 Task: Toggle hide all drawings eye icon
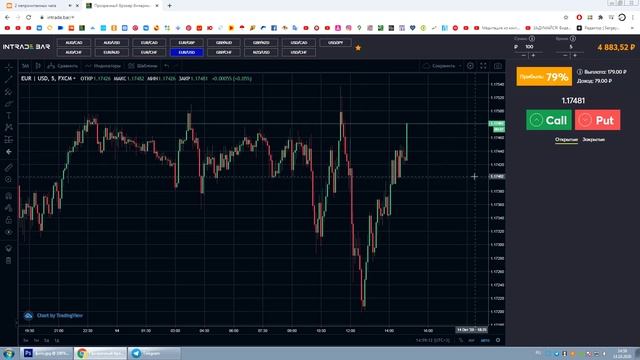tap(9, 232)
